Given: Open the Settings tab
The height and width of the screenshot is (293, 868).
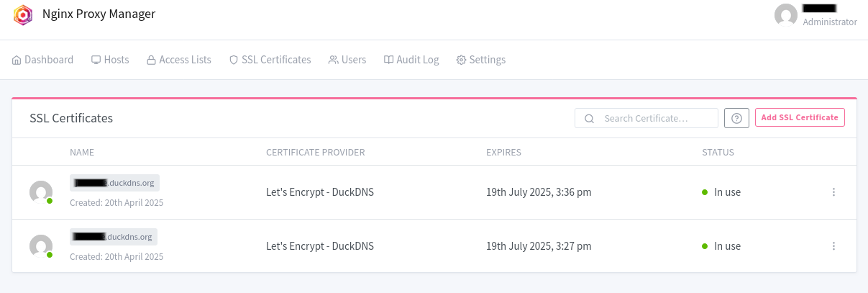Looking at the screenshot, I should (x=481, y=60).
